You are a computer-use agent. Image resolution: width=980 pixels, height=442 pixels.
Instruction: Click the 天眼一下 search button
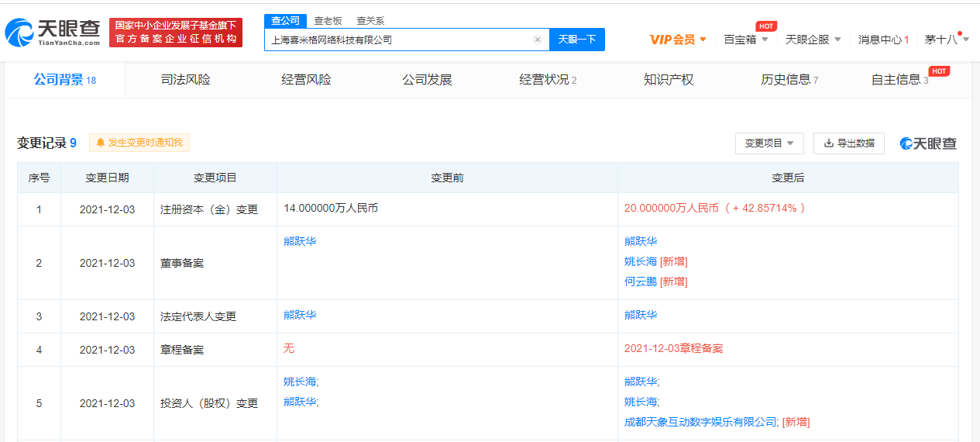(x=577, y=40)
